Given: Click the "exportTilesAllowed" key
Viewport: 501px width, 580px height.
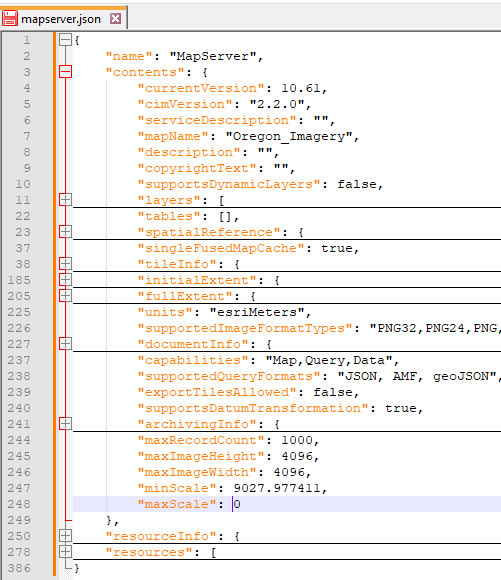Looking at the screenshot, I should click(217, 392).
